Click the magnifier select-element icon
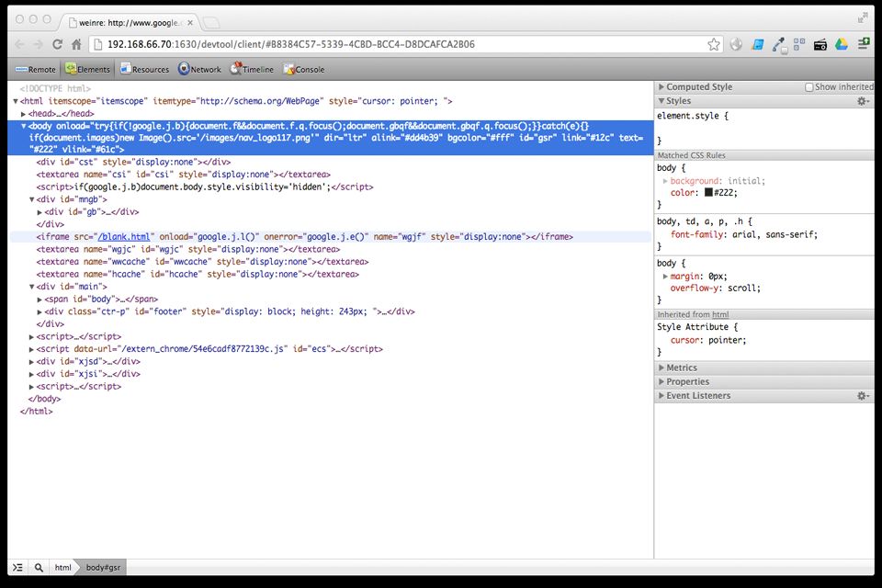Image resolution: width=882 pixels, height=588 pixels. tap(39, 568)
